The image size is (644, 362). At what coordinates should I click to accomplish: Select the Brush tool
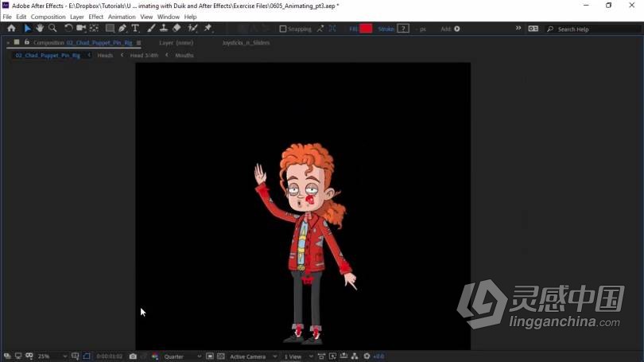(x=151, y=29)
